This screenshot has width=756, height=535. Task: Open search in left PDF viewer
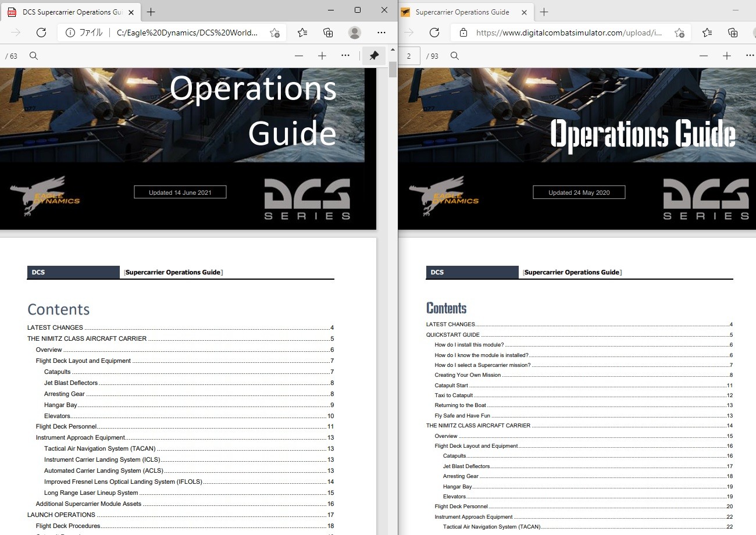(34, 56)
